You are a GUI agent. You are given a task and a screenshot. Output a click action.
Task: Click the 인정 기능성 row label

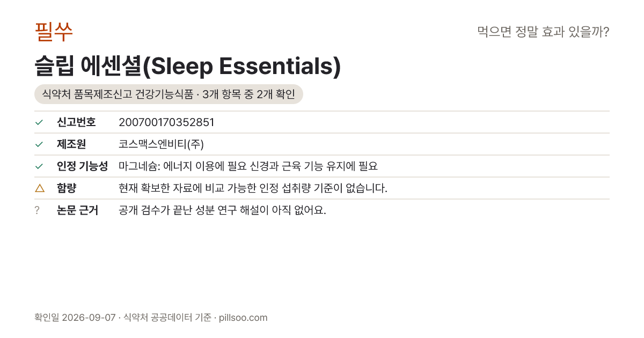click(82, 166)
